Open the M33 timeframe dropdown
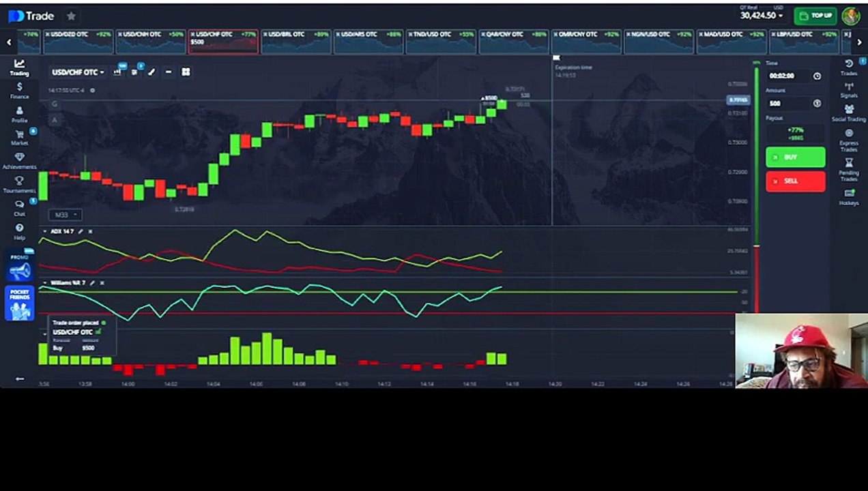 (x=66, y=215)
